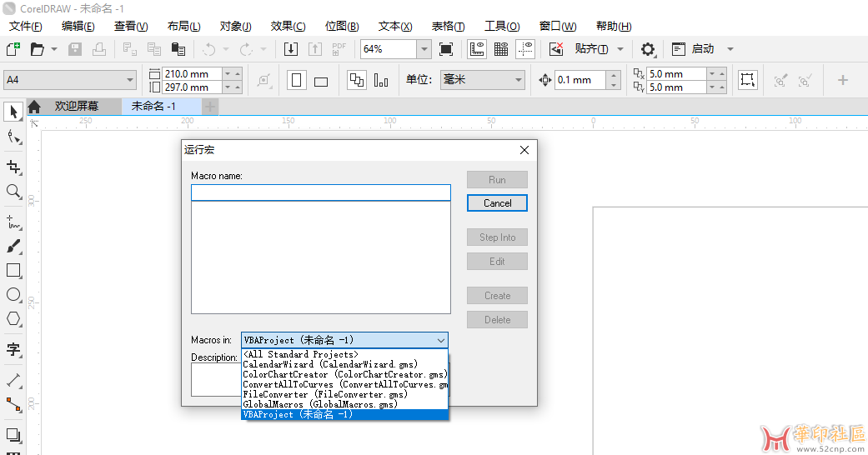Expand the Open folder dropdown arrow
The image size is (868, 455).
click(x=53, y=49)
